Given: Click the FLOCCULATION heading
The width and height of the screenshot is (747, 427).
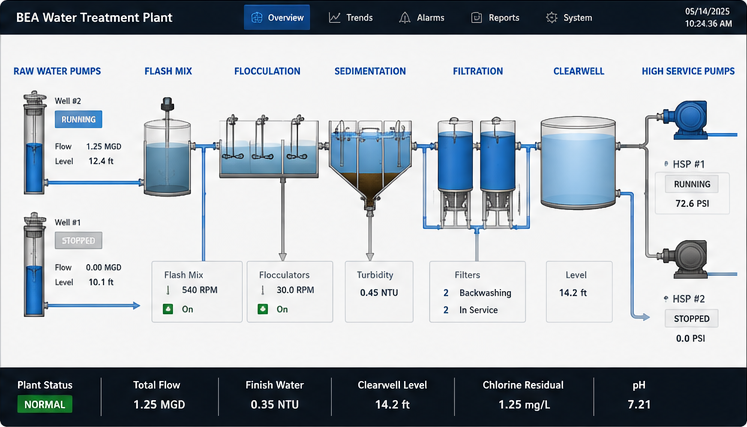Looking at the screenshot, I should (x=267, y=71).
